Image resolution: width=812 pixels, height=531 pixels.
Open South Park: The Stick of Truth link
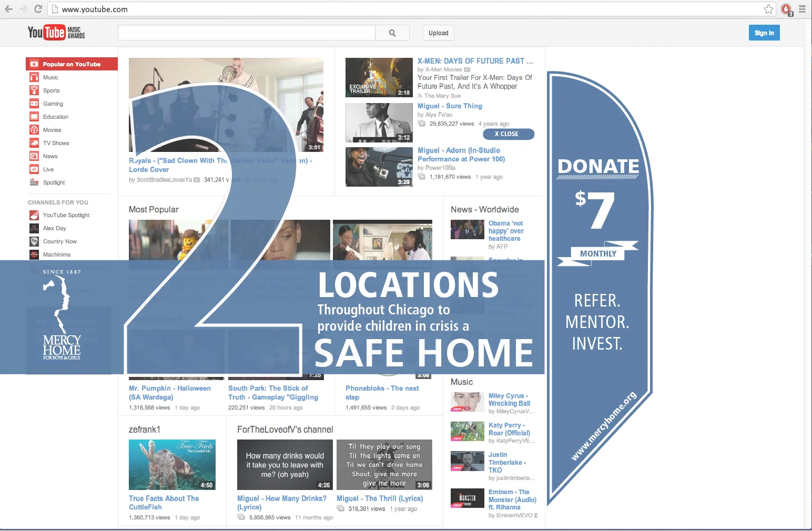273,393
